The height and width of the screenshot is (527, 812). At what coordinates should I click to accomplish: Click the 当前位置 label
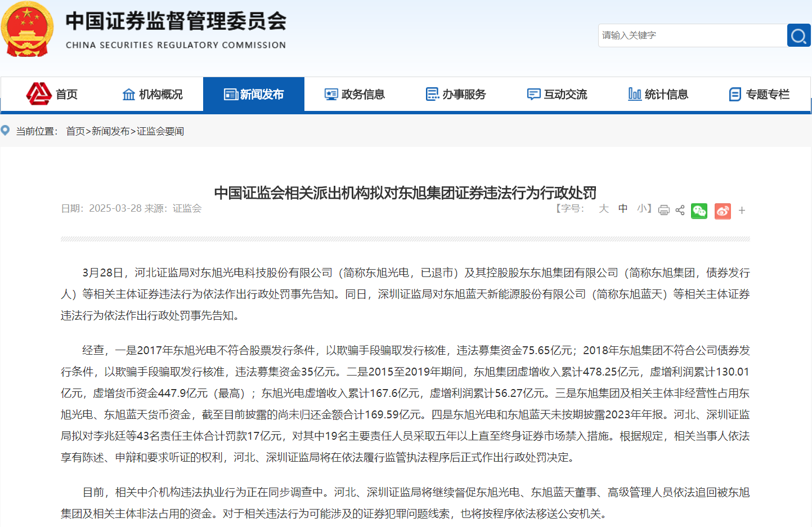click(37, 131)
